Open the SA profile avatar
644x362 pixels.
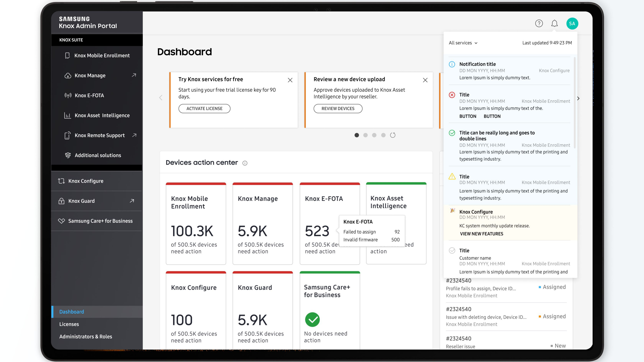click(x=573, y=23)
